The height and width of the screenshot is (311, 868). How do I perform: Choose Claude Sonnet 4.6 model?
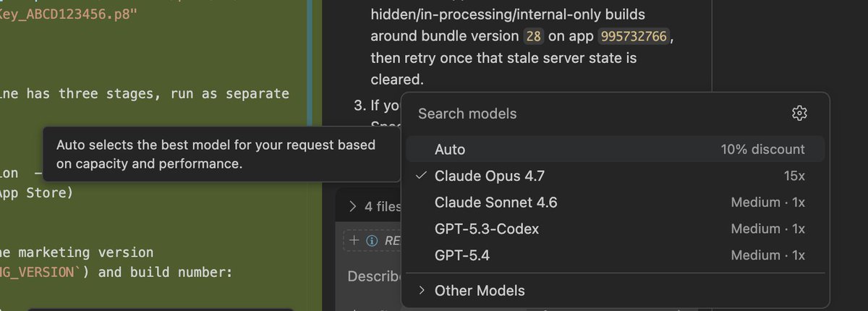615,203
